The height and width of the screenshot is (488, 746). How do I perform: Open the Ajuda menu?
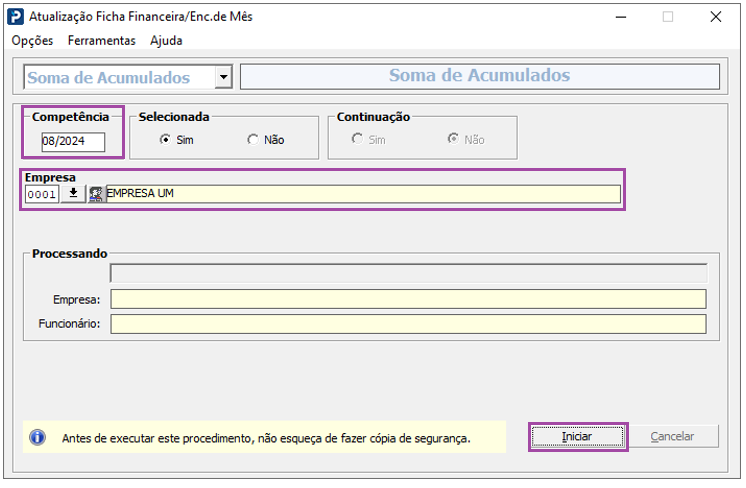coord(166,41)
